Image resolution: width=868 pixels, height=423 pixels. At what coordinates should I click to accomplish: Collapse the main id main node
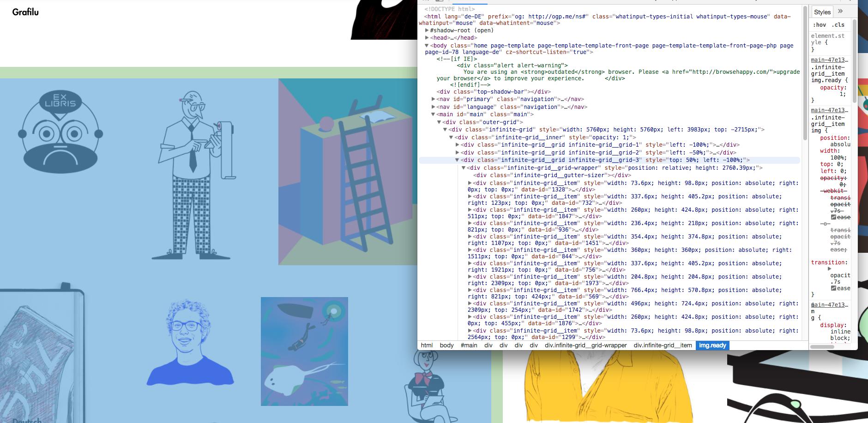pyautogui.click(x=433, y=114)
